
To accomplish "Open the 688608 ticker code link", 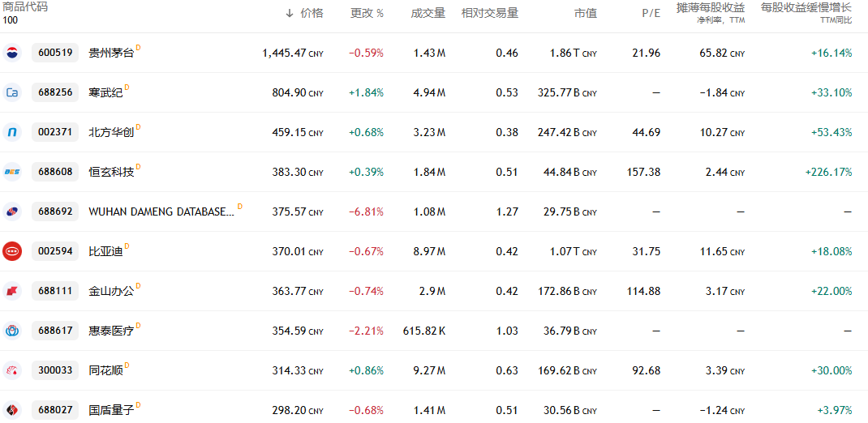I will click(55, 172).
